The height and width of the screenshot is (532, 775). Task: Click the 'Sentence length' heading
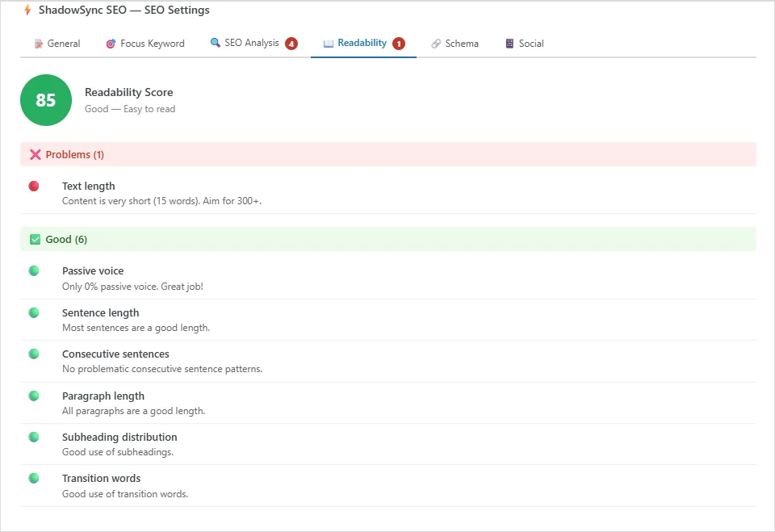click(x=100, y=313)
